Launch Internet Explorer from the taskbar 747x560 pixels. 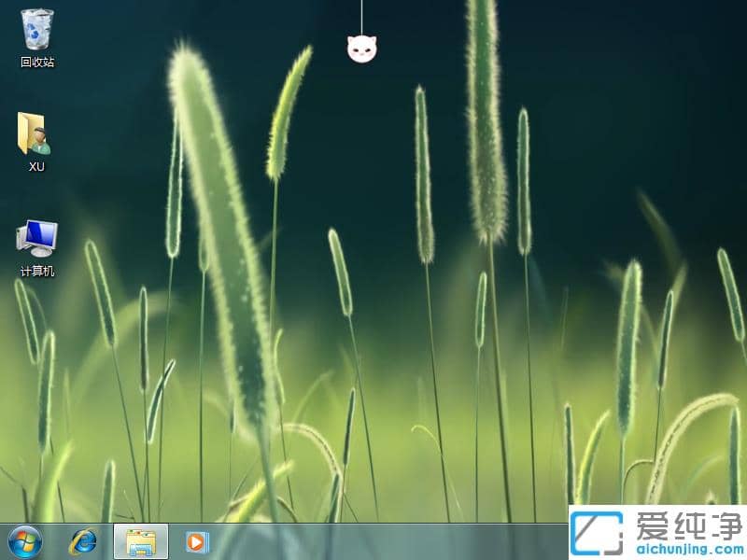[x=84, y=539]
